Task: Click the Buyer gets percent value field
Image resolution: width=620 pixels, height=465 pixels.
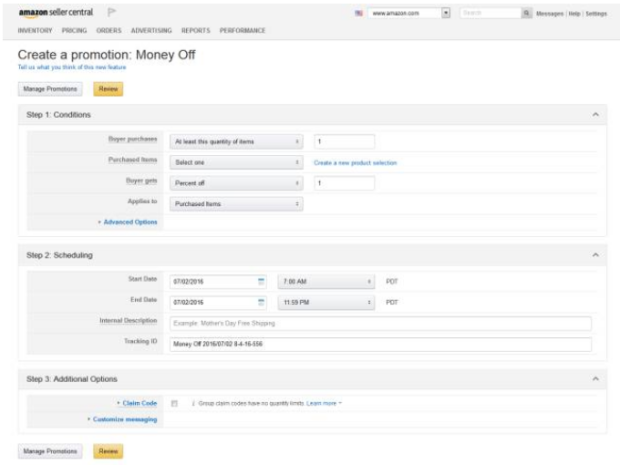Action: tap(344, 183)
